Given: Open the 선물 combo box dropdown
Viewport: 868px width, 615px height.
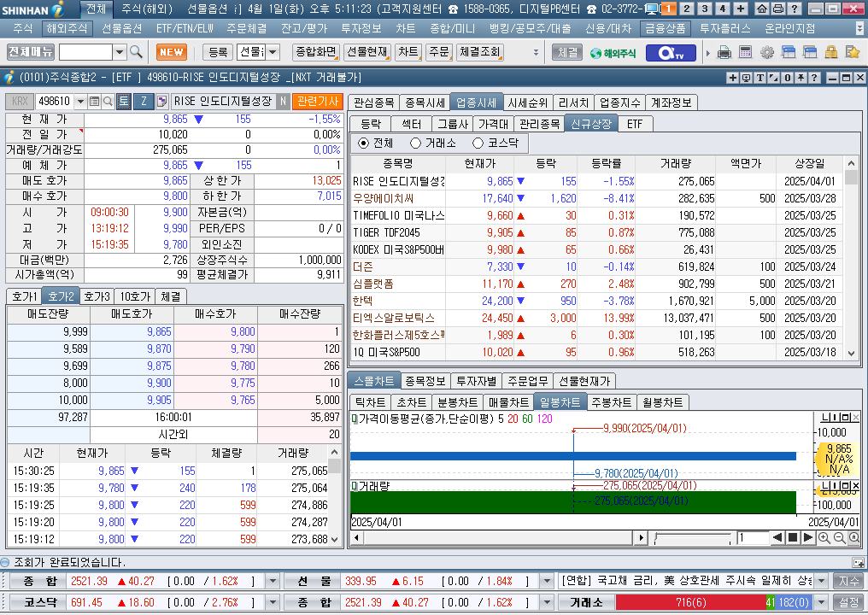Looking at the screenshot, I should click(273, 52).
